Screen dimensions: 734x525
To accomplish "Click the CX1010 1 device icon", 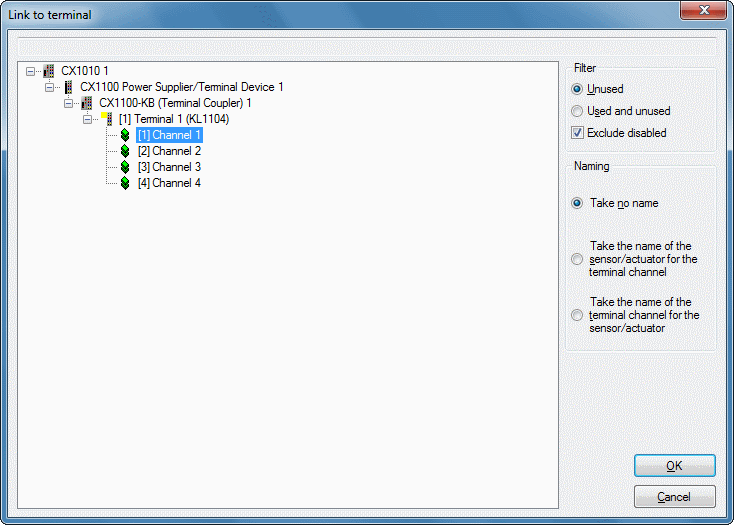I will pyautogui.click(x=49, y=71).
